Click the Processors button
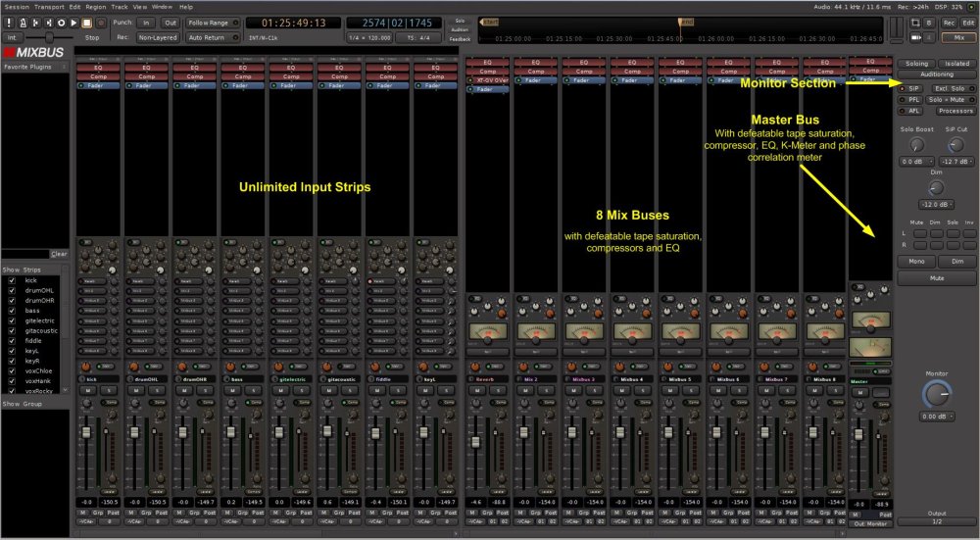The height and width of the screenshot is (540, 980). (955, 111)
